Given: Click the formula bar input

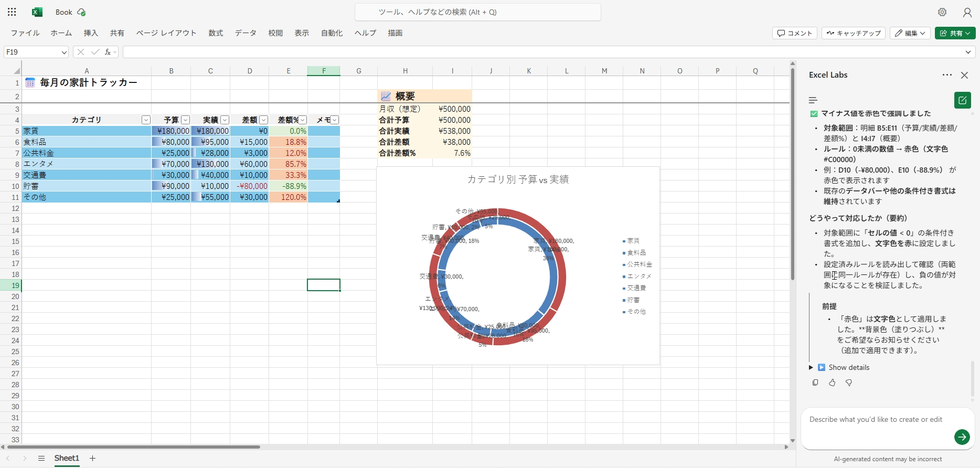Looking at the screenshot, I should [x=543, y=52].
